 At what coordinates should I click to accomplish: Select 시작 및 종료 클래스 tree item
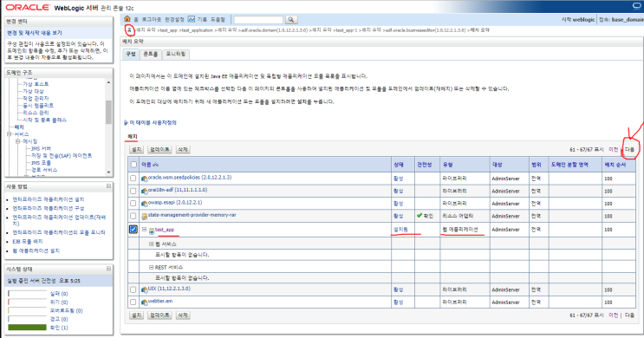[x=44, y=120]
